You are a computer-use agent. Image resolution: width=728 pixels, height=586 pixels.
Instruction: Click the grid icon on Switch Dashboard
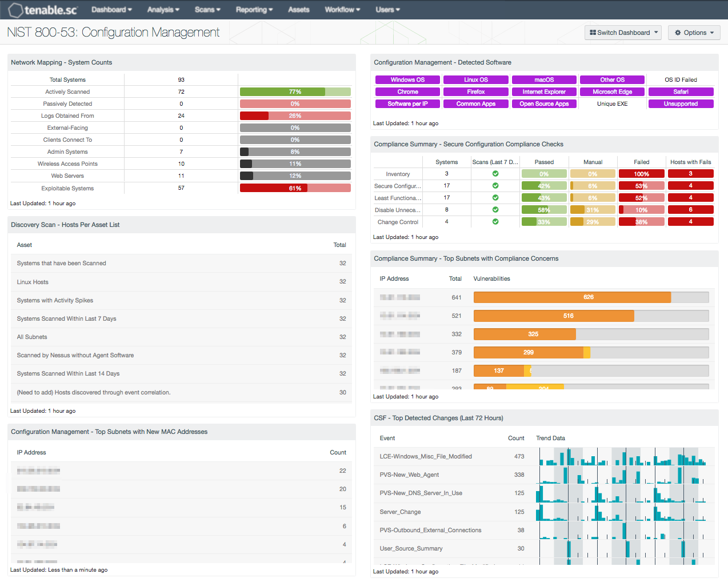point(593,33)
